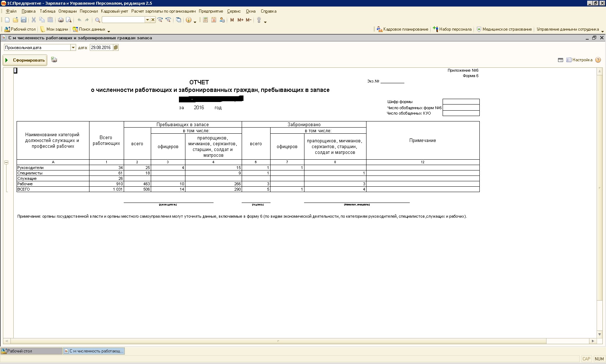Expand the dropdown arrow after wrench icon
This screenshot has width=606, height=364.
(x=265, y=22)
